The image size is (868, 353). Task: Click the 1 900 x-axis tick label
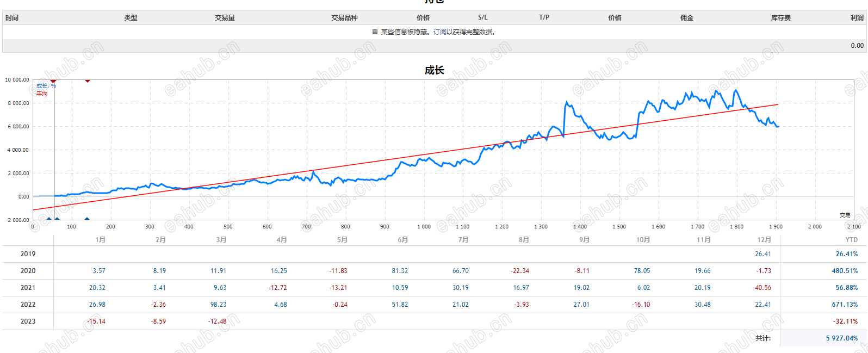tap(776, 227)
